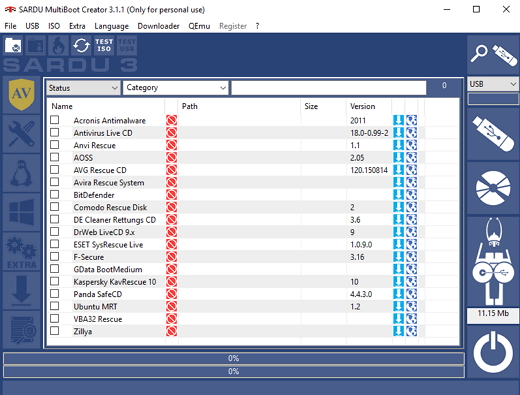Check the VBA32 Rescue checkbox
Screen dimensions: 520x395
(55, 318)
